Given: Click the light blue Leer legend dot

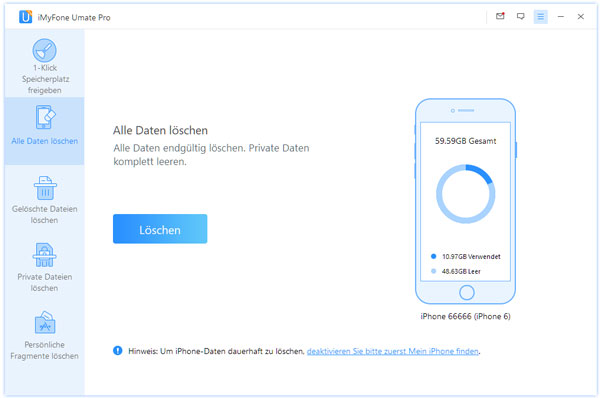Looking at the screenshot, I should [x=434, y=271].
